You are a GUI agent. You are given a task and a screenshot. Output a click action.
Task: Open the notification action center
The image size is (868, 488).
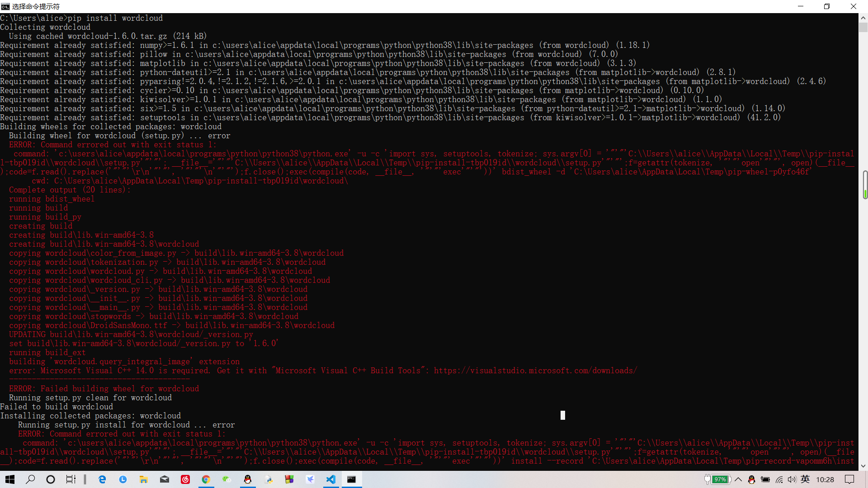point(849,479)
